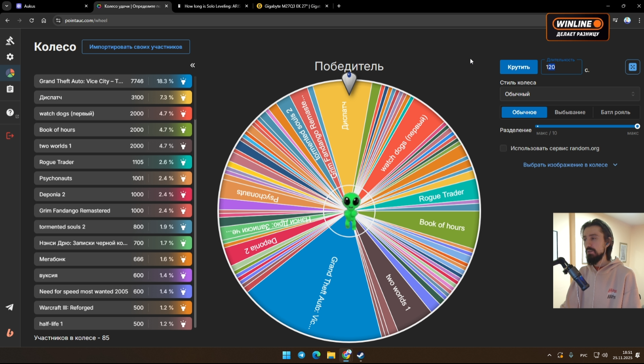
Task: Open the wheel style dropdown showing Обычный
Action: 569,94
